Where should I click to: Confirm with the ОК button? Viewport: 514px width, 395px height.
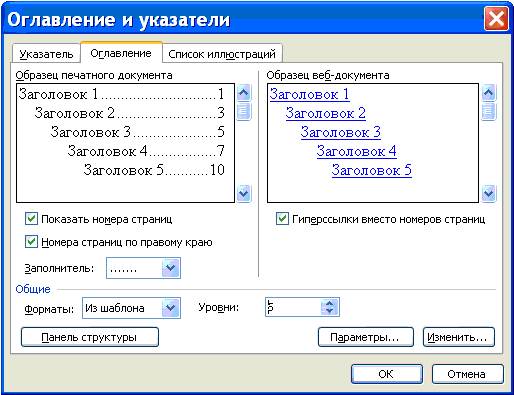tap(387, 374)
